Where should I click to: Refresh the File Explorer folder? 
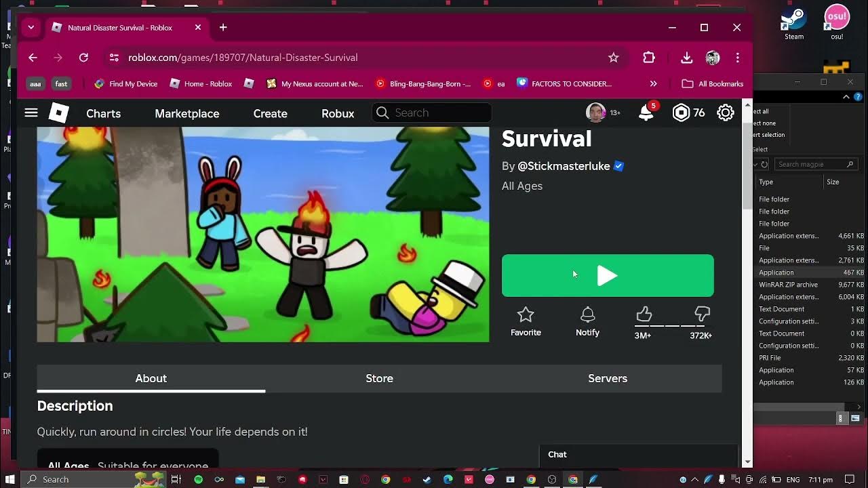point(764,164)
